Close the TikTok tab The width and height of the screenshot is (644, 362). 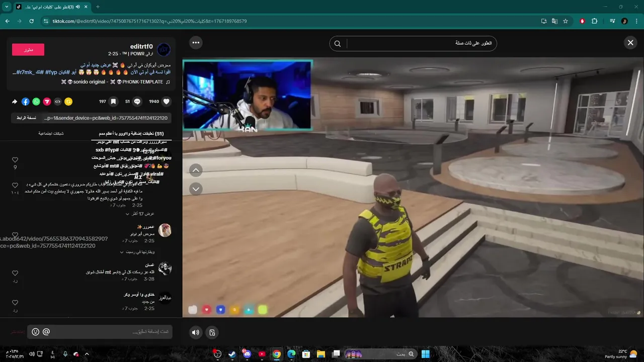[86, 7]
